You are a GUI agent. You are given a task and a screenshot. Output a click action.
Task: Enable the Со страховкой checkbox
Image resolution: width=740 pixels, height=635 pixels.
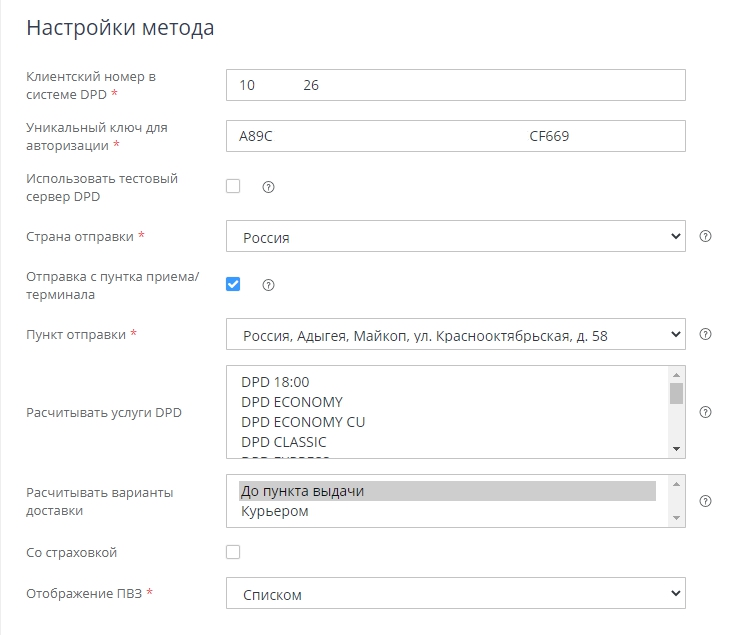233,552
